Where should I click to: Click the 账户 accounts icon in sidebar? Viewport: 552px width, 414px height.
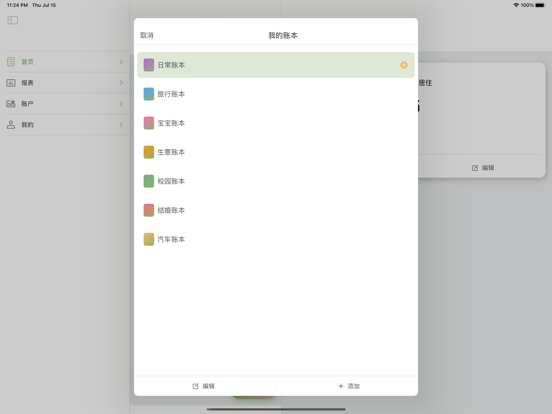tap(11, 104)
